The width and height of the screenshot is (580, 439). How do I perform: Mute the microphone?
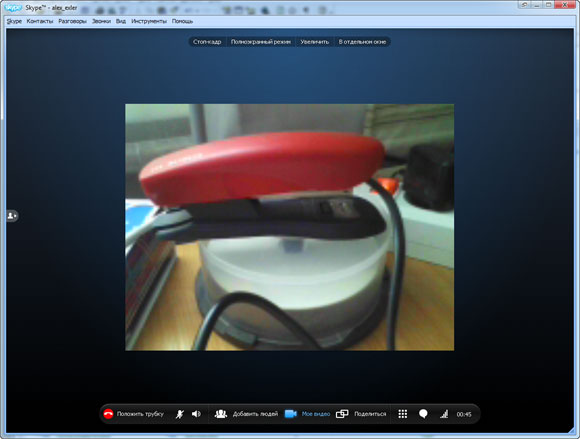(180, 414)
